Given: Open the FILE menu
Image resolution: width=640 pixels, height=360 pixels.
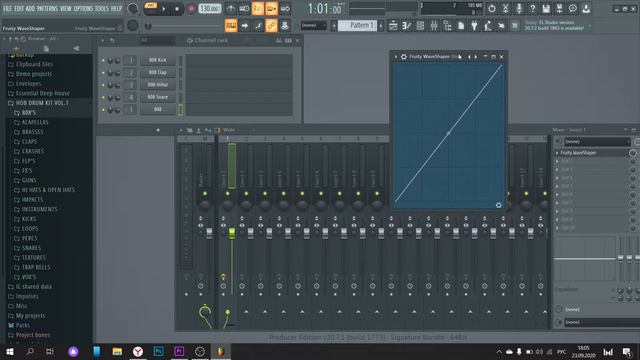Looking at the screenshot, I should [7, 9].
